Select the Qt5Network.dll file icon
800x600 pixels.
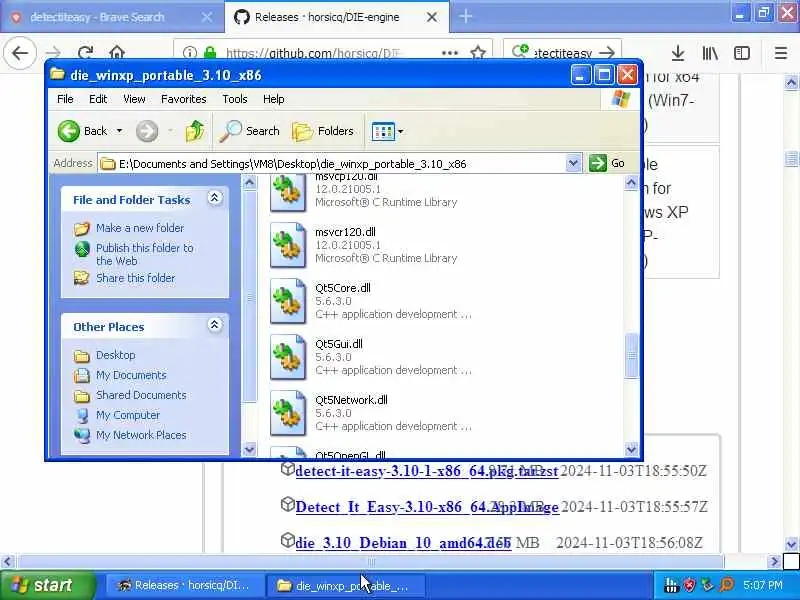point(288,414)
